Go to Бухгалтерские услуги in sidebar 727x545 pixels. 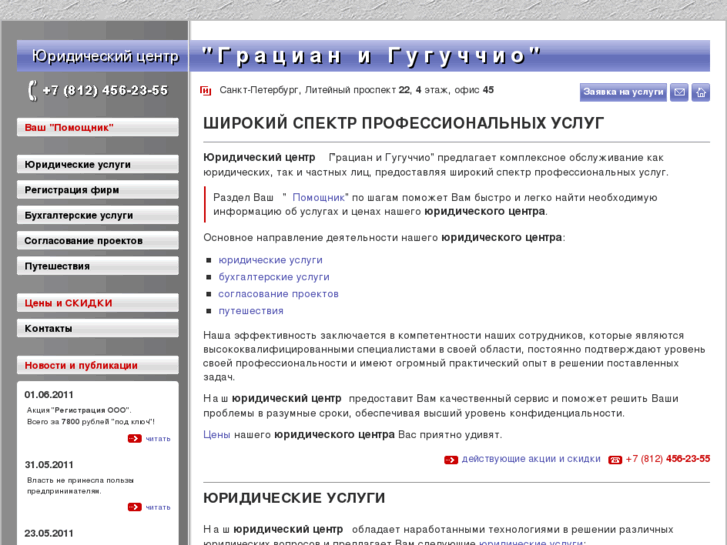click(98, 215)
